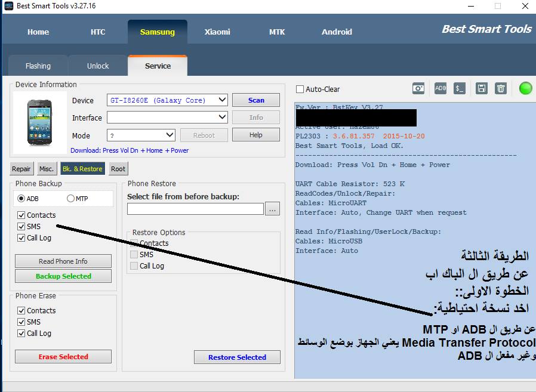The image size is (536, 392).
Task: Open the Repair section button
Action: (21, 168)
